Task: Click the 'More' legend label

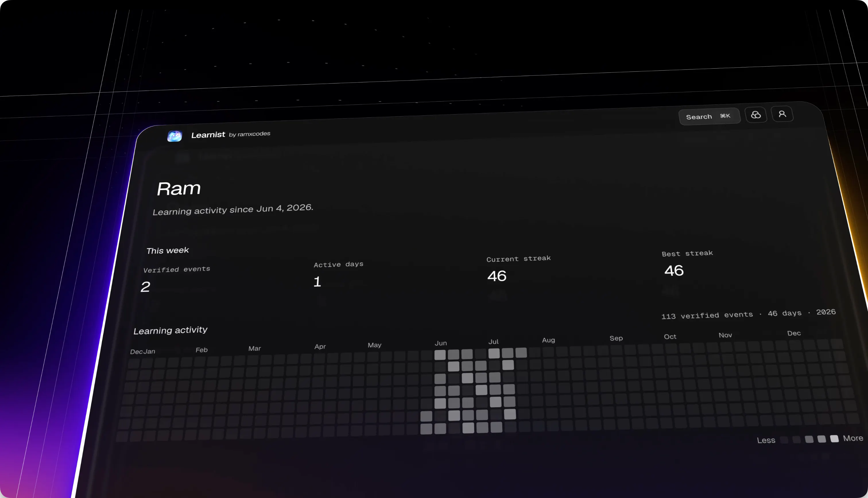Action: click(x=853, y=438)
